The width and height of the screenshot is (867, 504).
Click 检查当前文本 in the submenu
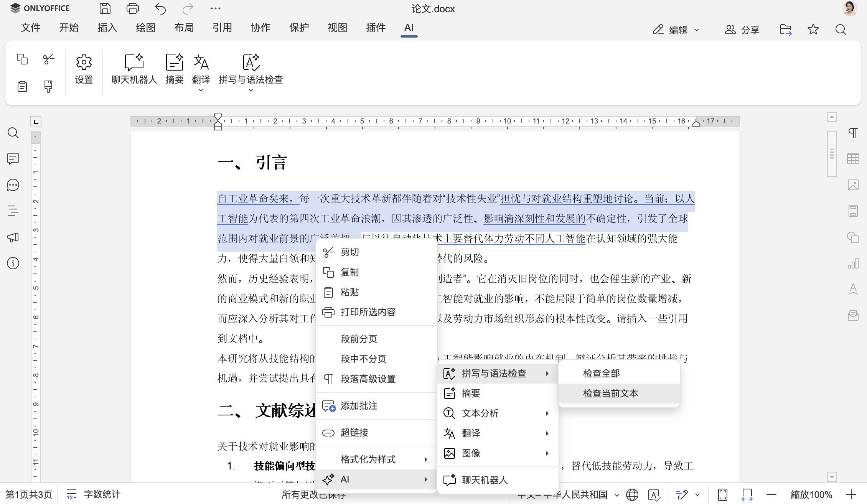[610, 393]
